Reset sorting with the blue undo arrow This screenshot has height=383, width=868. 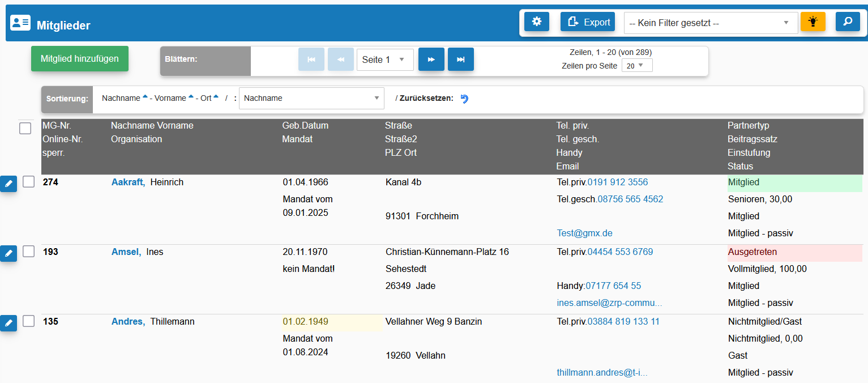click(464, 99)
